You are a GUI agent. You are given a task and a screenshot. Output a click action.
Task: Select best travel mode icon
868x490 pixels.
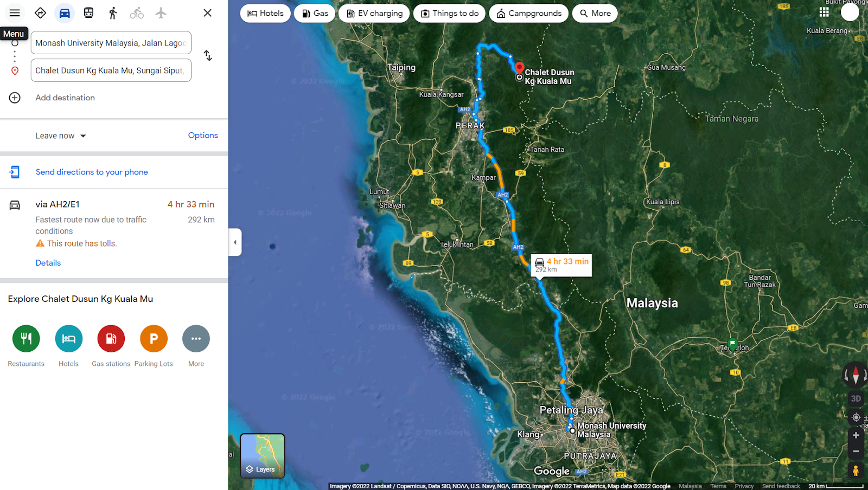[40, 13]
